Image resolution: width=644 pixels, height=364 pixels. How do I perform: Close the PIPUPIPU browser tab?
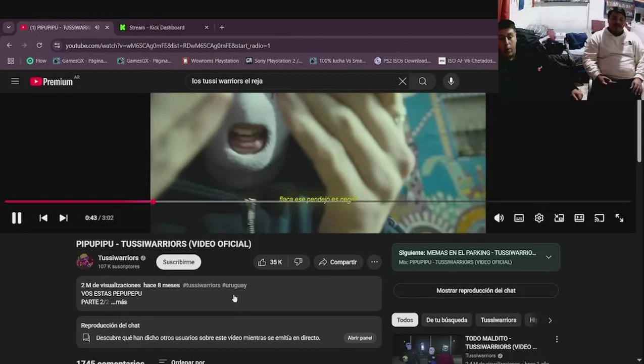pos(107,27)
